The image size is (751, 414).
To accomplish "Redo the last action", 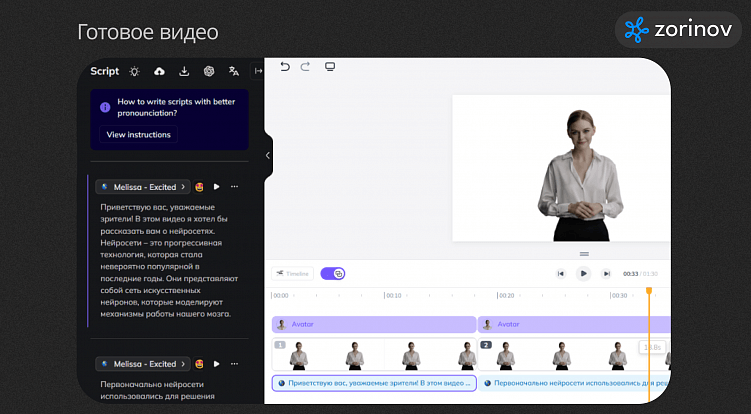I will pos(305,67).
